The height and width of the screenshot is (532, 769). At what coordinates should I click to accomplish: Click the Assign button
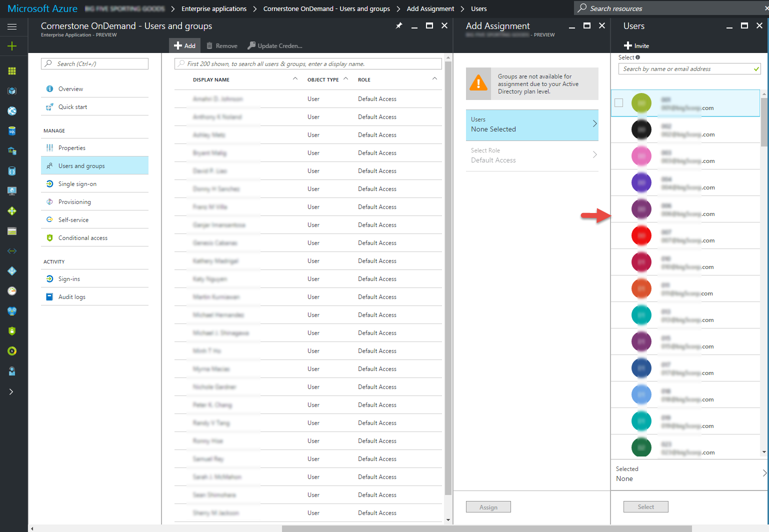tap(488, 506)
